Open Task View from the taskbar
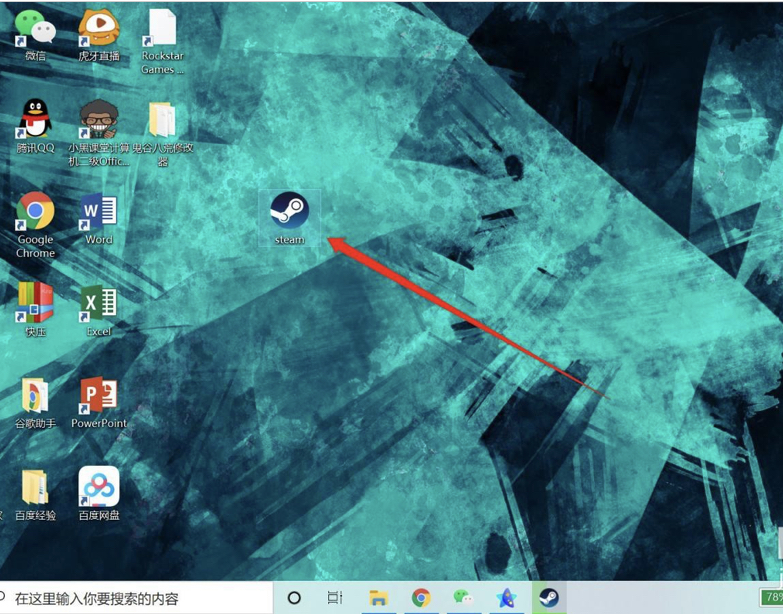 click(x=335, y=598)
